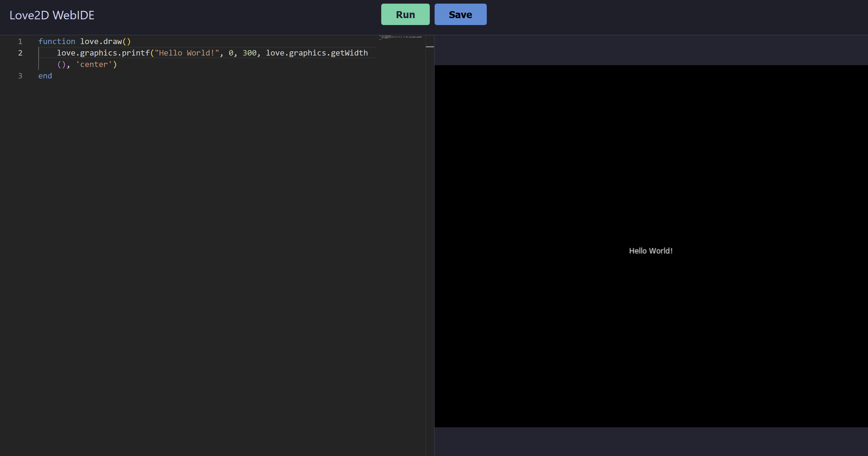
Task: Select line number 2 in gutter
Action: pos(20,53)
